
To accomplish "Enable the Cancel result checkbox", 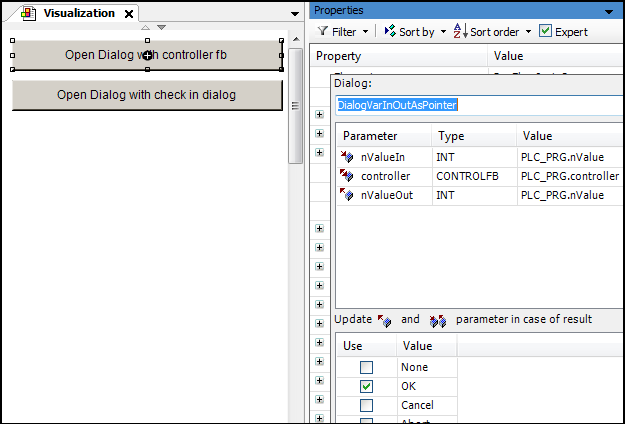I will (366, 405).
